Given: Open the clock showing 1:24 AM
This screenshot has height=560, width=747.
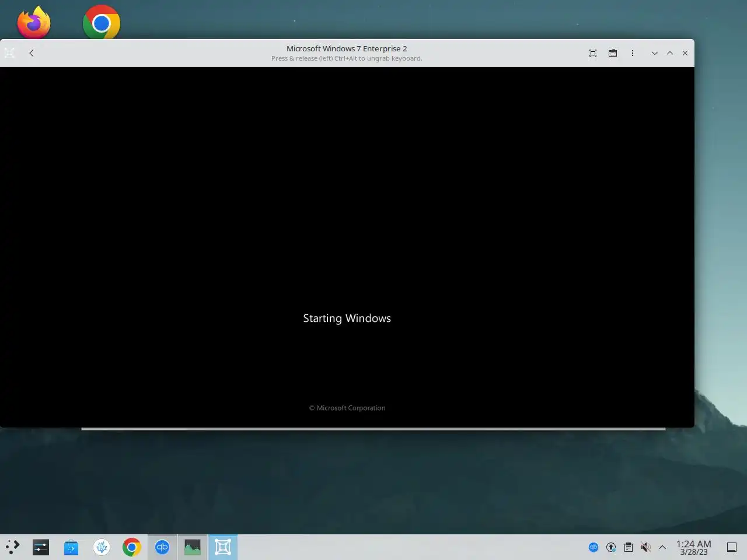Looking at the screenshot, I should 694,547.
